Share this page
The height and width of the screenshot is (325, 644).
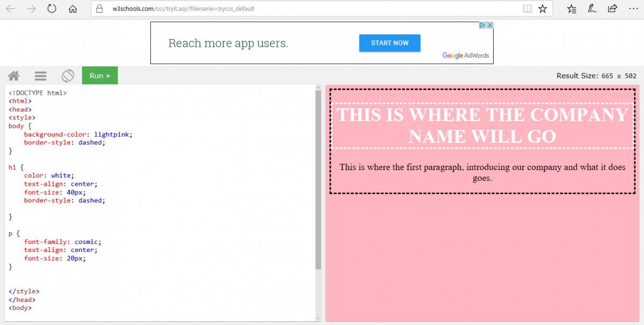(x=612, y=9)
